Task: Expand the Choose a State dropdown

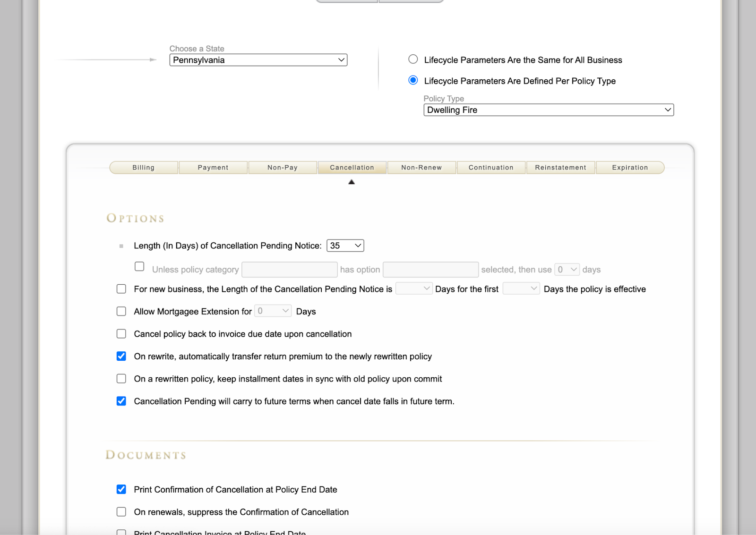Action: tap(258, 60)
